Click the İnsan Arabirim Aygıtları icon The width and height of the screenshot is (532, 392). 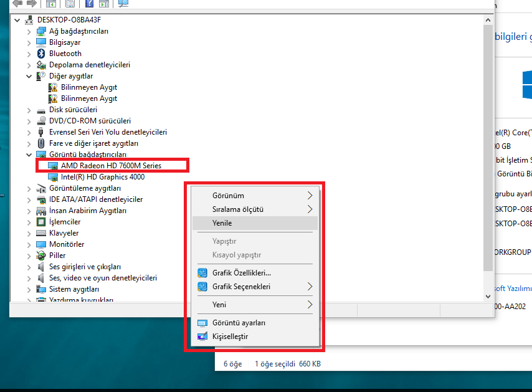tap(41, 211)
